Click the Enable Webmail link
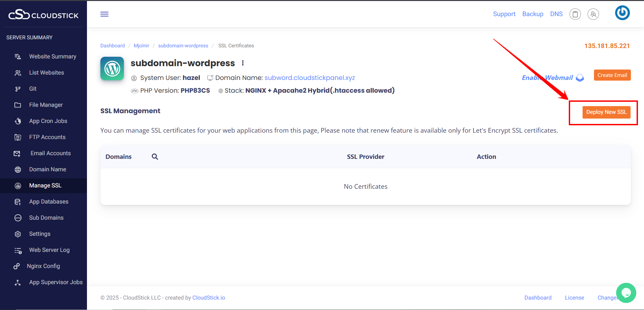Viewport: 644px width, 310px height. coord(548,78)
